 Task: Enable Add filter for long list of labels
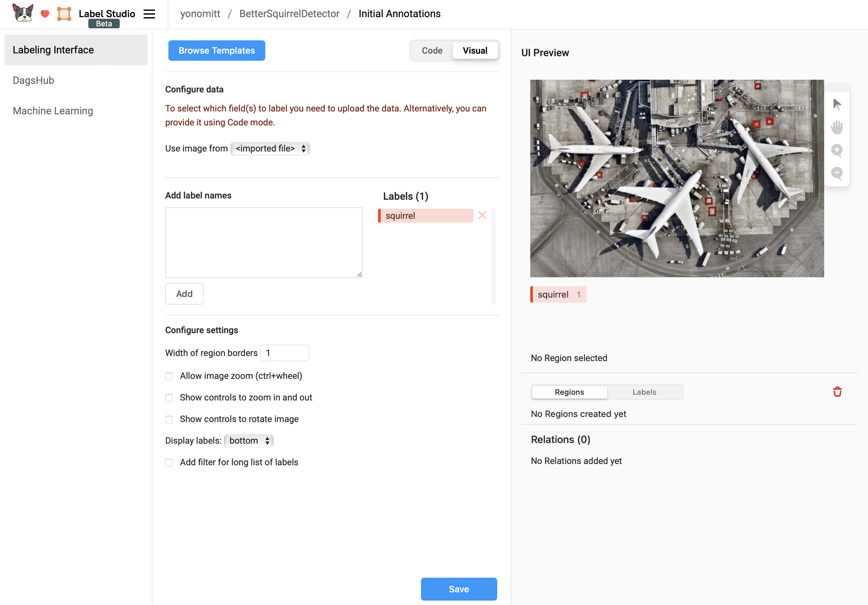click(169, 462)
